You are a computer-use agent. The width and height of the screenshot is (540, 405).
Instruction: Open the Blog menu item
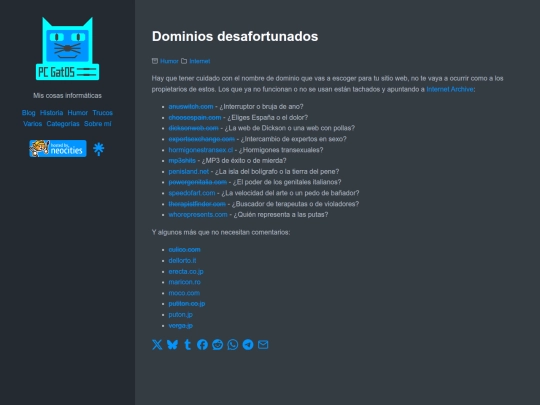[x=29, y=113]
